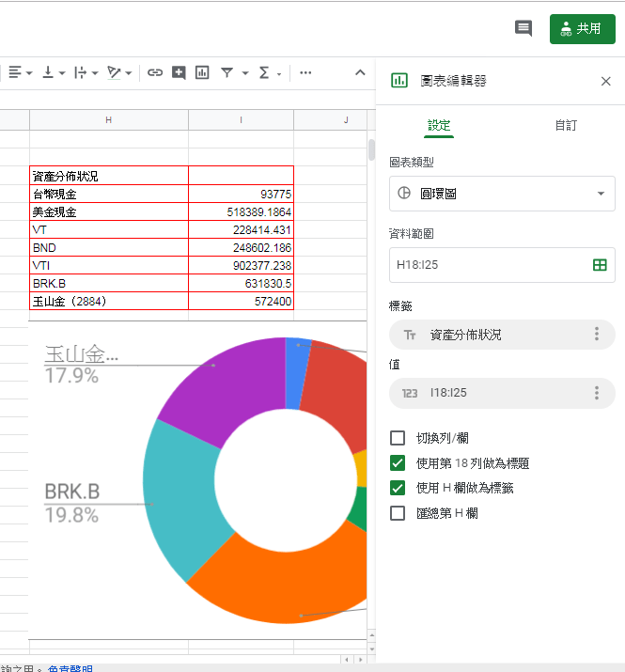Click the 玉山金 17.9% chart label
625x672 pixels.
click(x=82, y=366)
